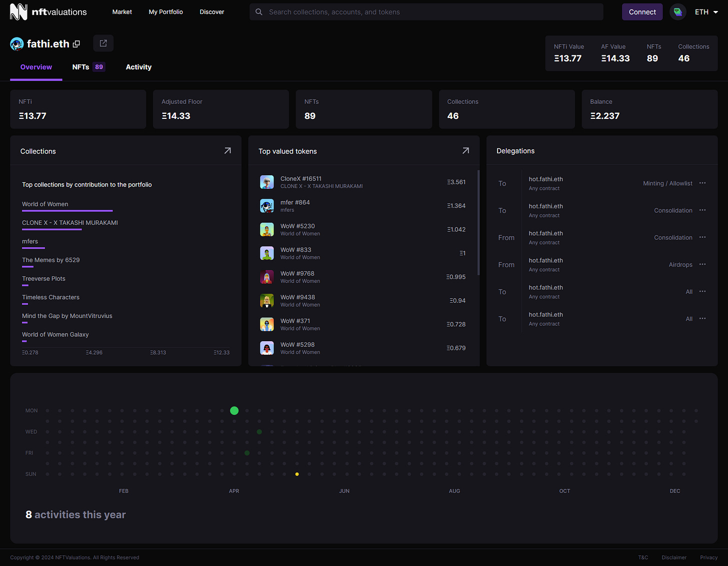Copy fathi.eth address icon
This screenshot has width=728, height=566.
76,44
